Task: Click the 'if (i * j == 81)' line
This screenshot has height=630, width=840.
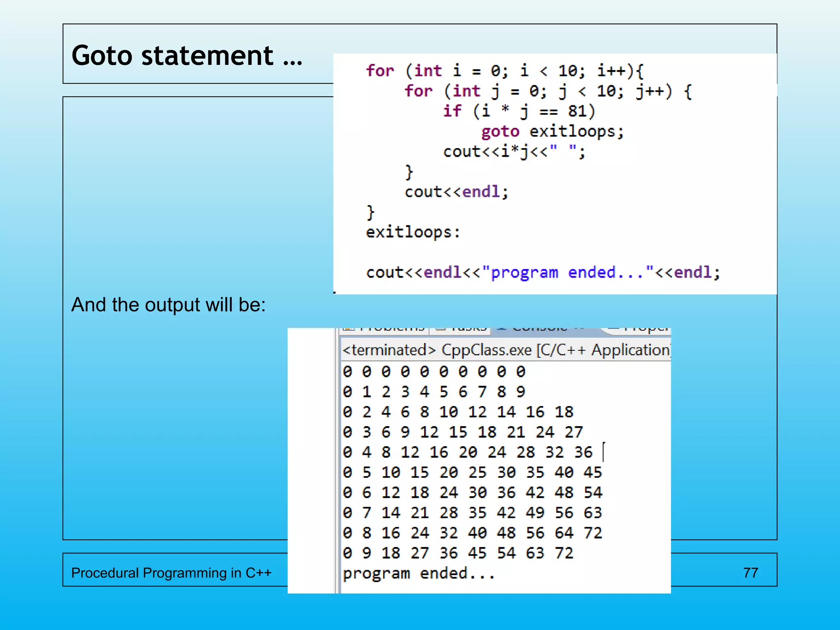Action: click(x=519, y=111)
